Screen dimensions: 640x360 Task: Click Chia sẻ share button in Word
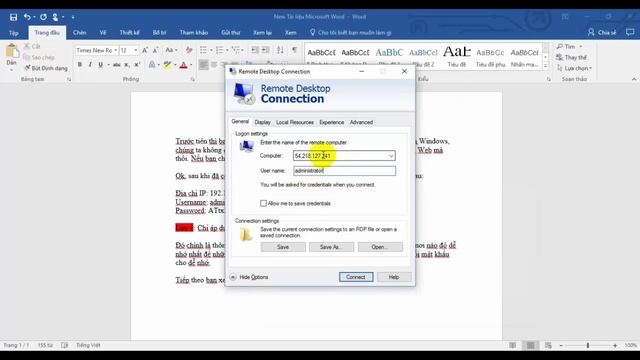(x=602, y=32)
